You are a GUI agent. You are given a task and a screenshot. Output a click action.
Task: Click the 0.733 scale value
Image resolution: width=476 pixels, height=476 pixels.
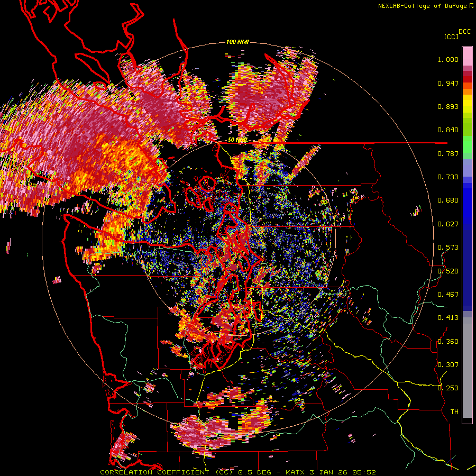coord(448,177)
